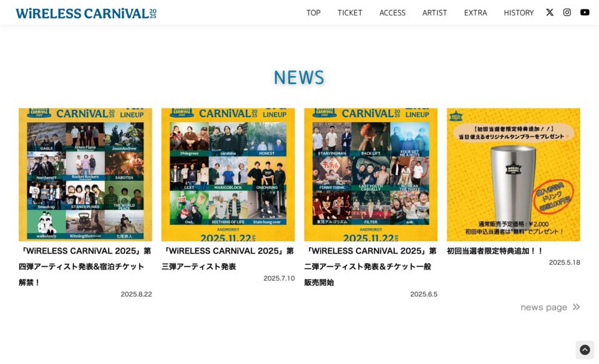Open the X (Twitter) social link
This screenshot has height=364, width=599.
[x=549, y=12]
